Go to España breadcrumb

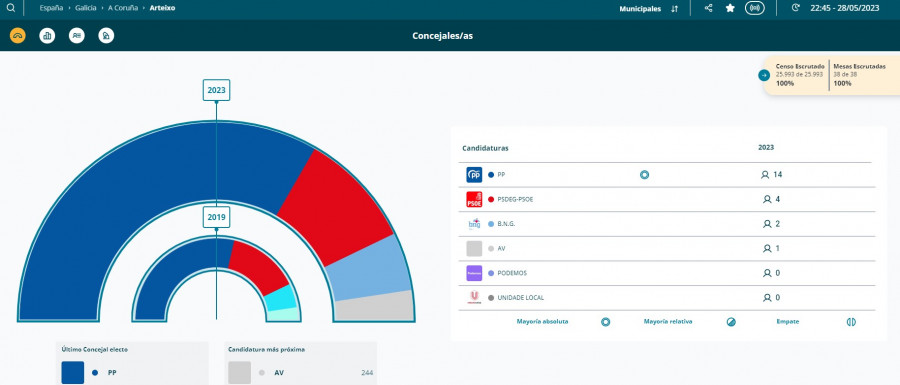[51, 9]
